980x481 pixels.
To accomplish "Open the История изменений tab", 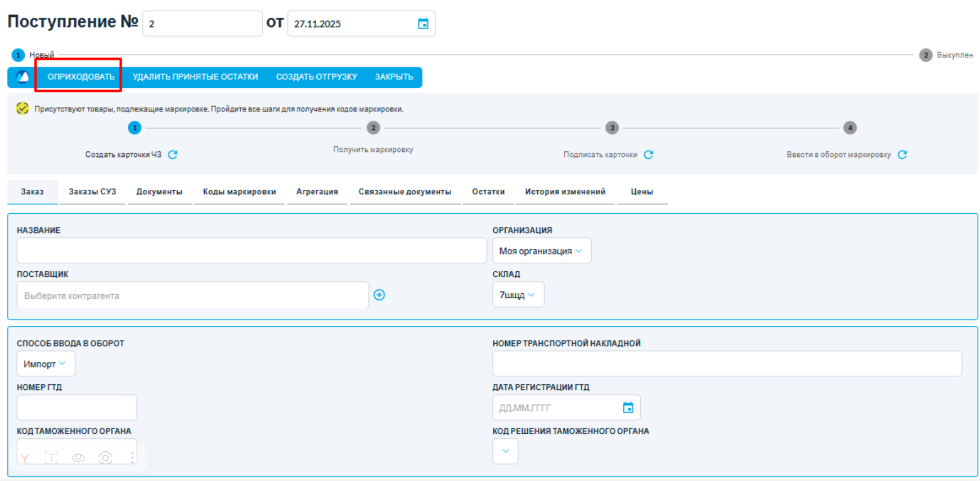I will [x=565, y=192].
